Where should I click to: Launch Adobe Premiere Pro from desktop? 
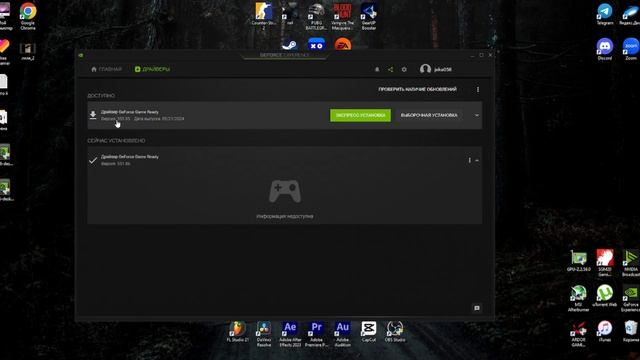tap(316, 334)
